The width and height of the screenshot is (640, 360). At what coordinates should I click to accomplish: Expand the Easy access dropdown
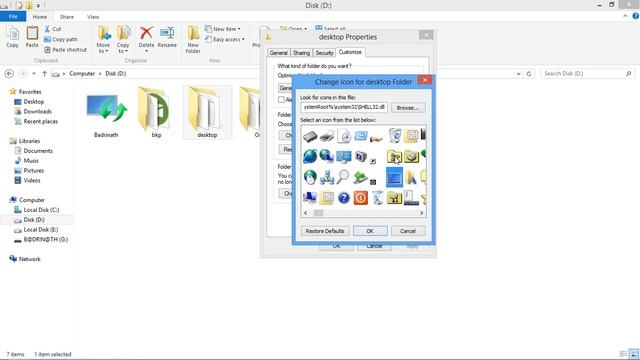pos(225,39)
